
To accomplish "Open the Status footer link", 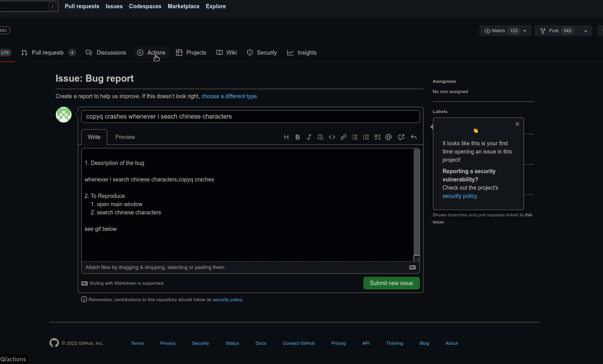I will pos(232,343).
